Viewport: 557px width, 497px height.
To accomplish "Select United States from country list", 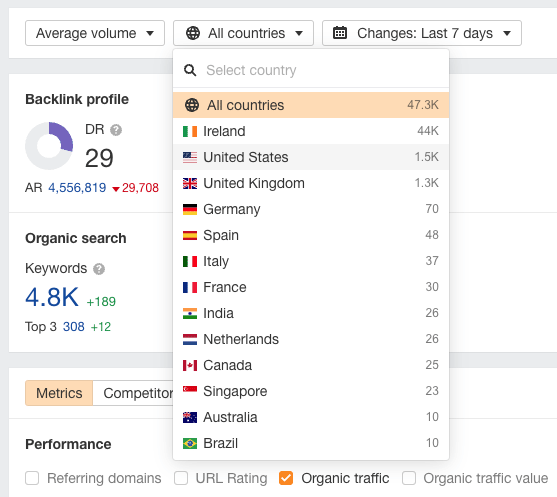I will click(x=311, y=157).
